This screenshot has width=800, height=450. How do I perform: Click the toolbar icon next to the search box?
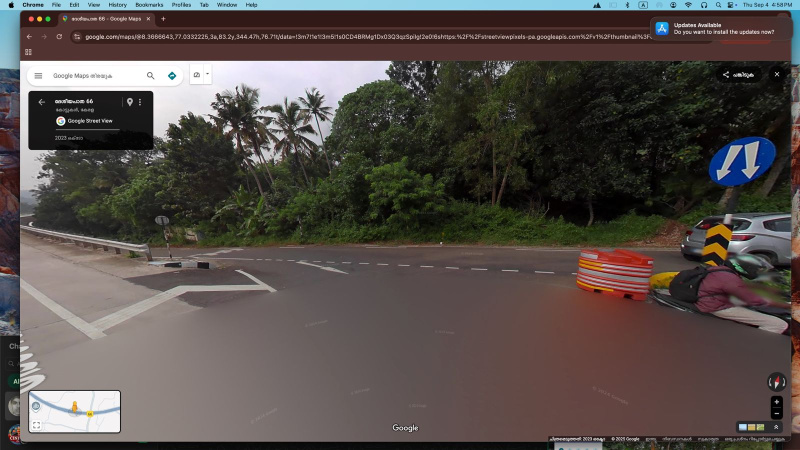coord(196,75)
